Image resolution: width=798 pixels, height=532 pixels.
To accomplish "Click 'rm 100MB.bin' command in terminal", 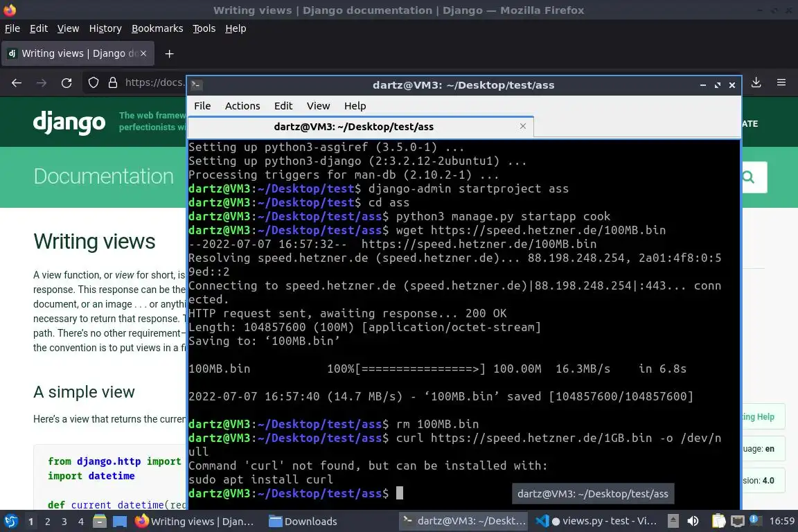I will (x=437, y=424).
